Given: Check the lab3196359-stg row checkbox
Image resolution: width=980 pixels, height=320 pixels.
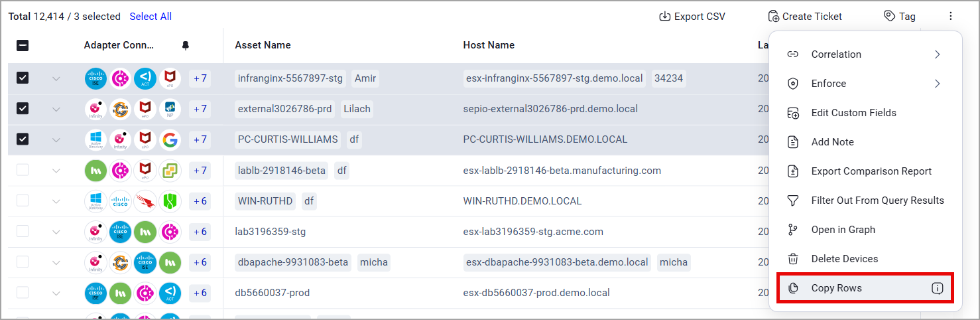Looking at the screenshot, I should point(23,232).
